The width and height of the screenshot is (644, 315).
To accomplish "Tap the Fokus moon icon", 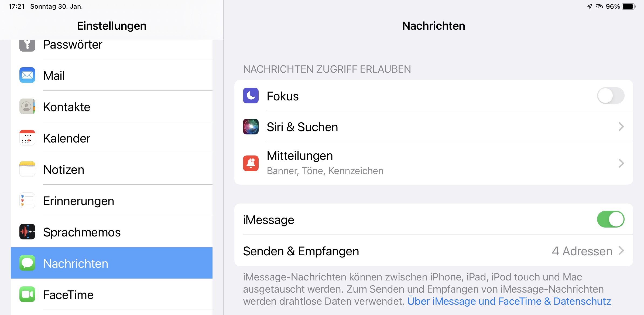I will tap(251, 96).
